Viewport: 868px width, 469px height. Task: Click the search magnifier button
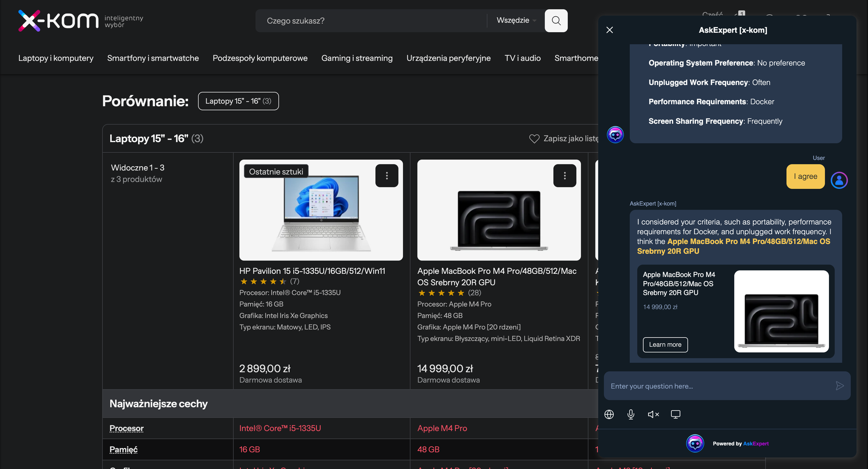[556, 20]
